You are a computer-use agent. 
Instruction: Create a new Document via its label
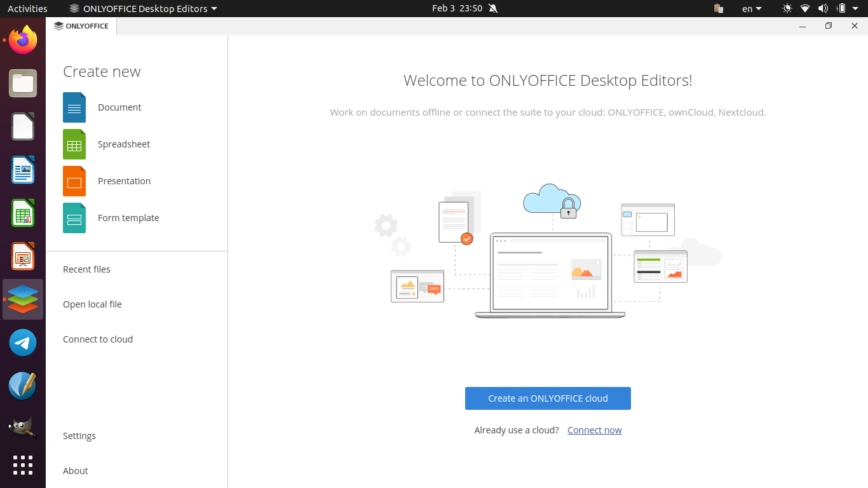pos(119,107)
